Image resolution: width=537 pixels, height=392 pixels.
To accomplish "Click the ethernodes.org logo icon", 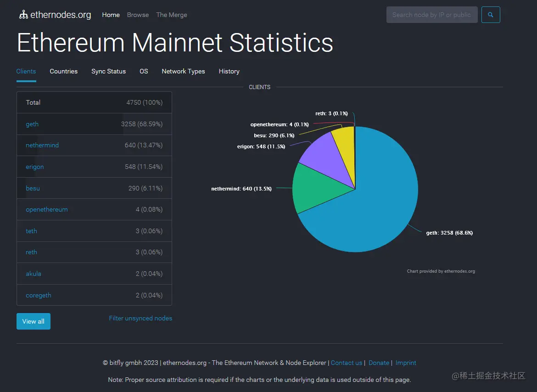I will (x=23, y=15).
